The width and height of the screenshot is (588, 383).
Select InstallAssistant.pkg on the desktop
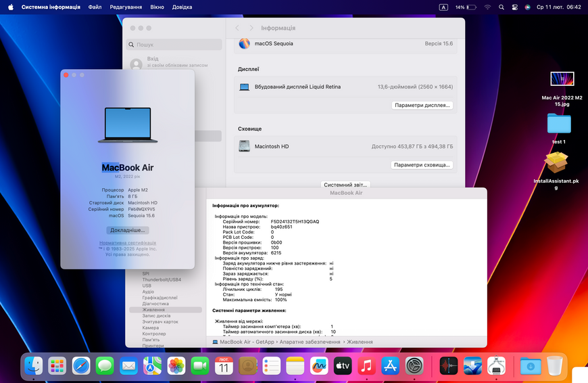click(x=556, y=171)
